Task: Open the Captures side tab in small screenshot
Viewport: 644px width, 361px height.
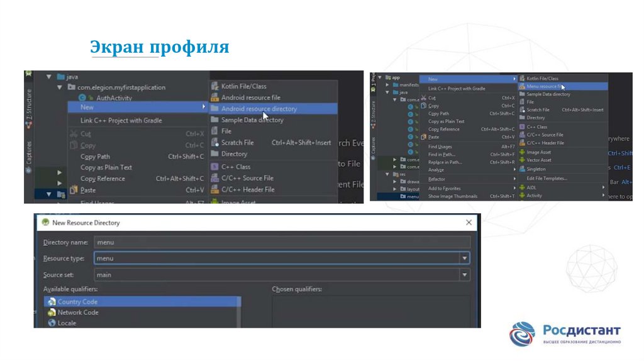Action: [x=373, y=148]
